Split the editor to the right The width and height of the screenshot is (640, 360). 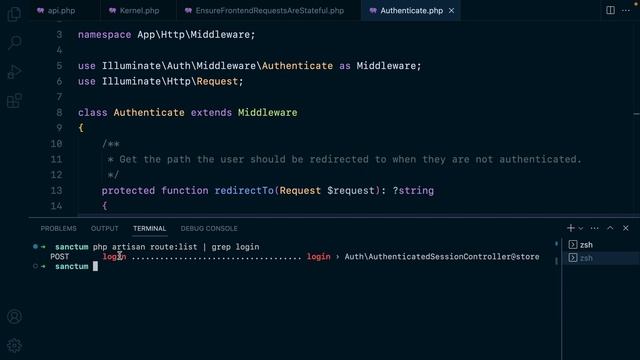coord(610,10)
